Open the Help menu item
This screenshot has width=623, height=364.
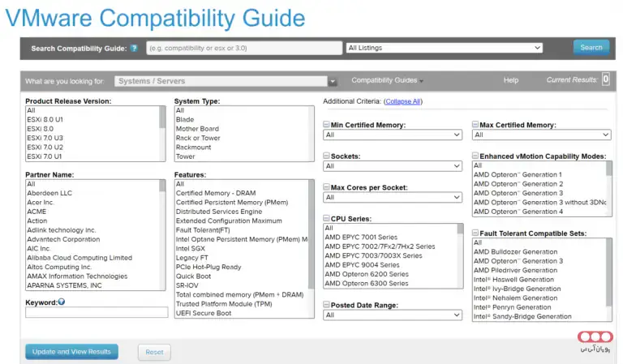pos(511,80)
